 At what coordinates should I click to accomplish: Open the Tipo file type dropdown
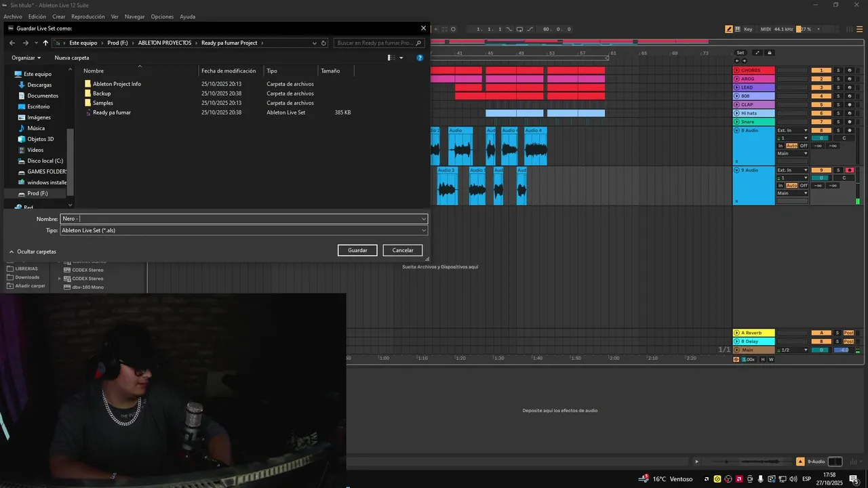click(244, 230)
